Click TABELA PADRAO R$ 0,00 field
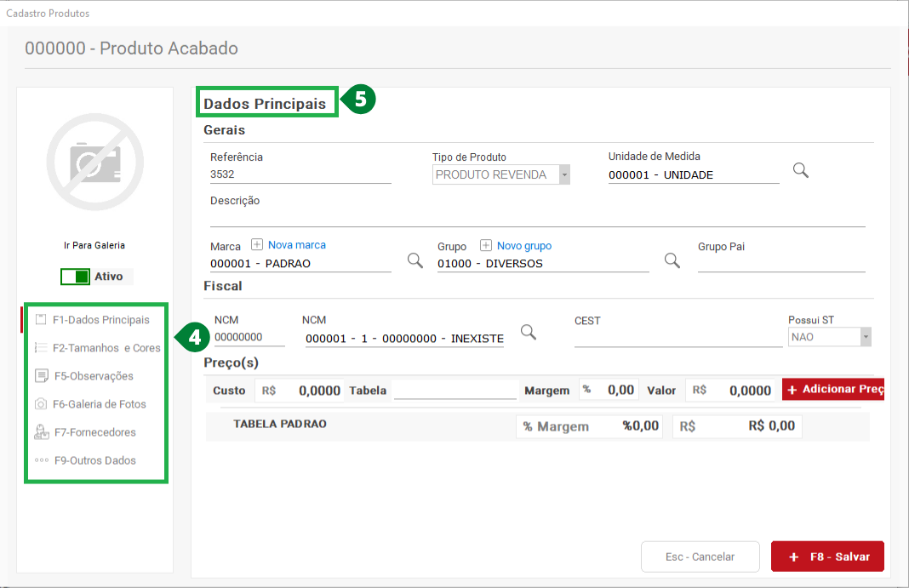This screenshot has width=909, height=588. tap(737, 427)
